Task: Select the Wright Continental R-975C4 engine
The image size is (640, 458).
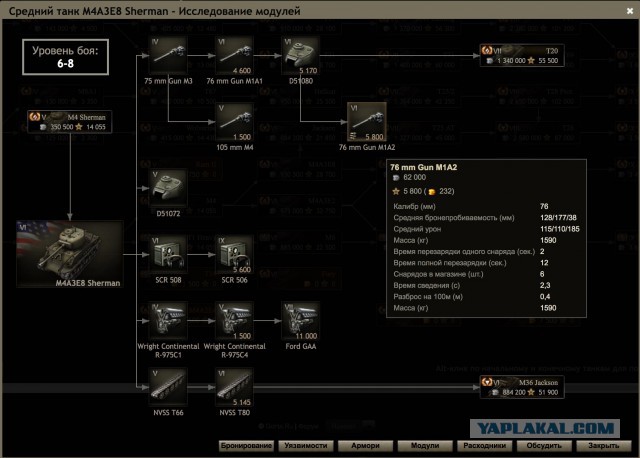Action: 234,321
